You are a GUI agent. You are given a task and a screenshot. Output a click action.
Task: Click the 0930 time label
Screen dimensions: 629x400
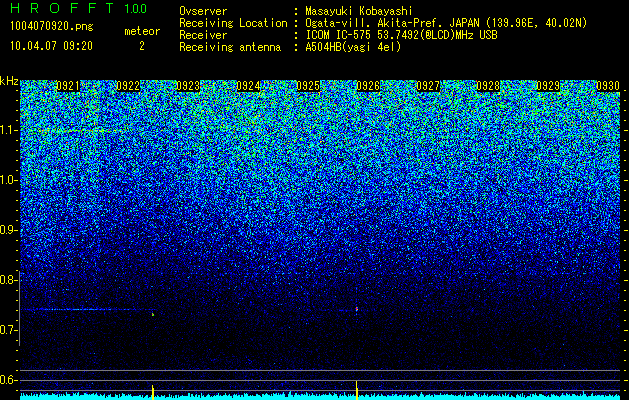click(608, 86)
